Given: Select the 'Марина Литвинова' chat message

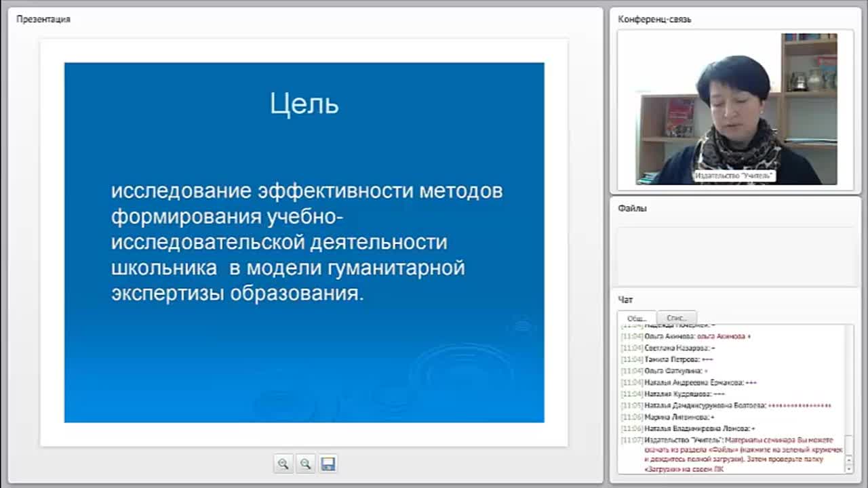Looking at the screenshot, I should click(668, 417).
